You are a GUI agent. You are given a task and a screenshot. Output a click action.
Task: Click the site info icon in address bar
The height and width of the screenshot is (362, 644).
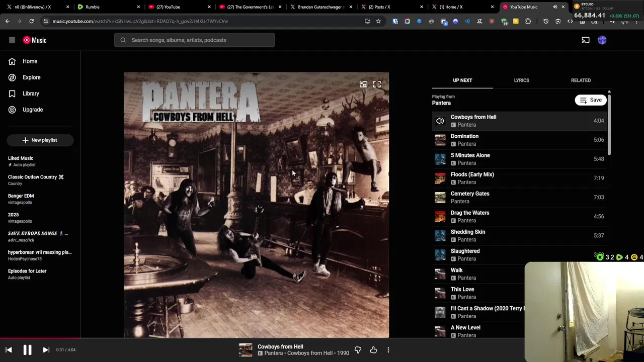pyautogui.click(x=46, y=21)
